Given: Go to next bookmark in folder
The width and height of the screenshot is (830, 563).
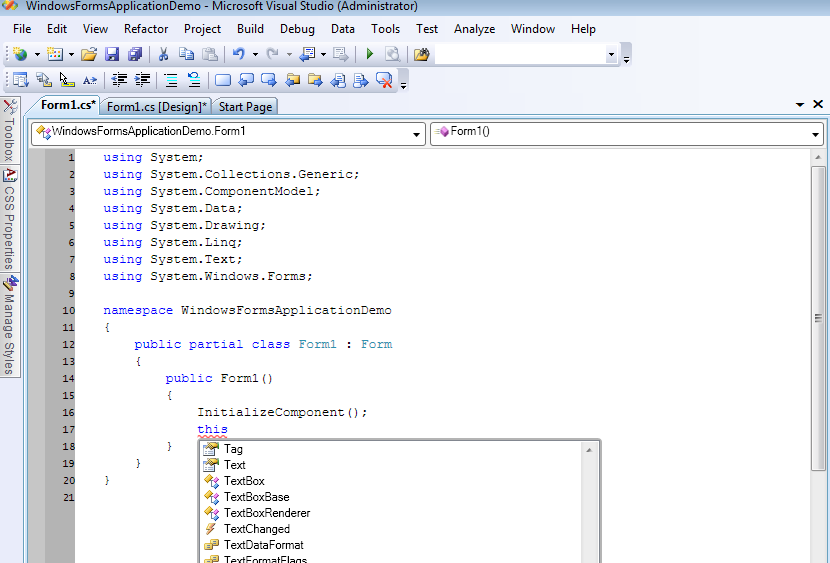Looking at the screenshot, I should point(315,80).
